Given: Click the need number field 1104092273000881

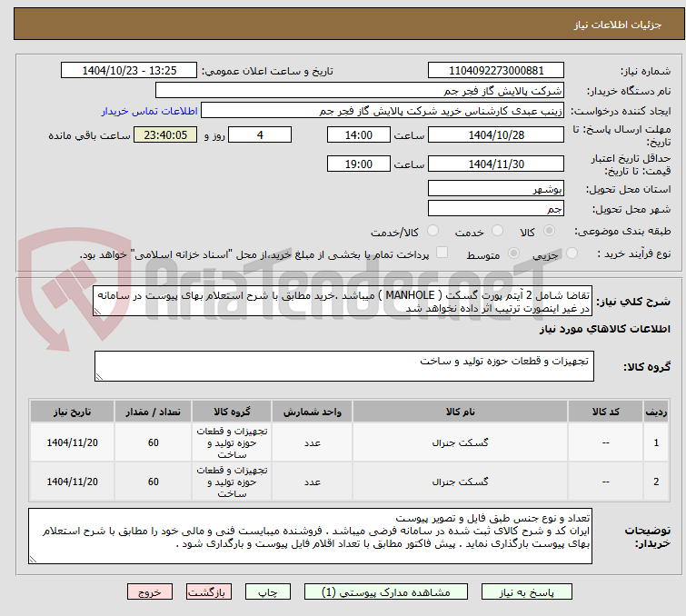Looking at the screenshot, I should (x=496, y=71).
